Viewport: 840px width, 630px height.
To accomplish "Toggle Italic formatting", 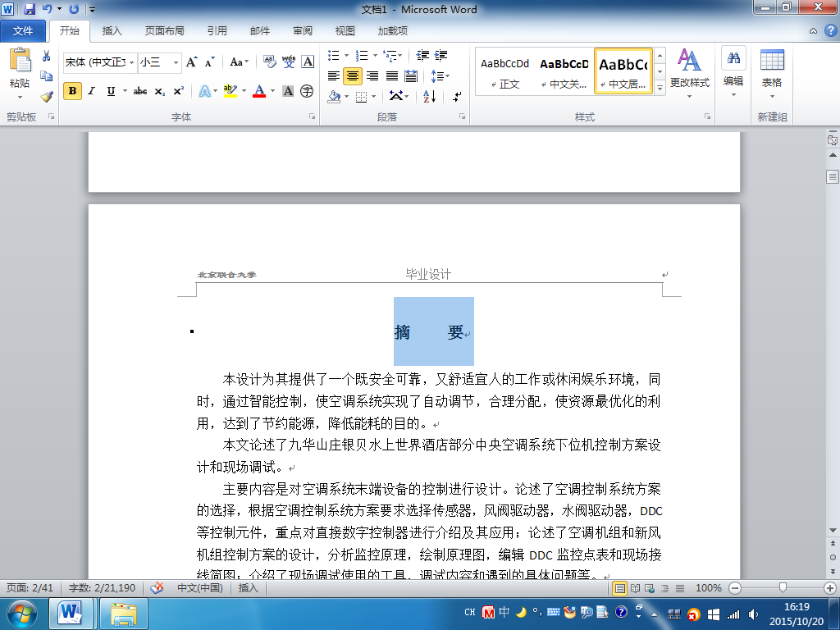I will click(x=92, y=91).
